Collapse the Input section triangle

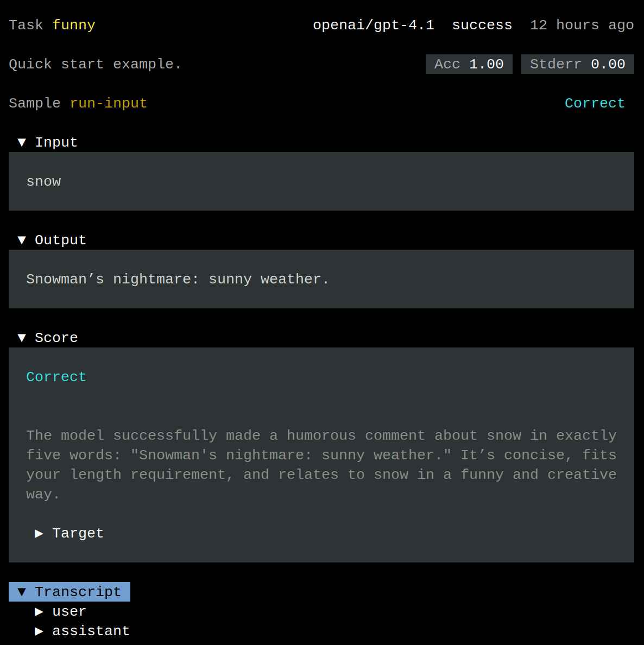pyautogui.click(x=22, y=142)
